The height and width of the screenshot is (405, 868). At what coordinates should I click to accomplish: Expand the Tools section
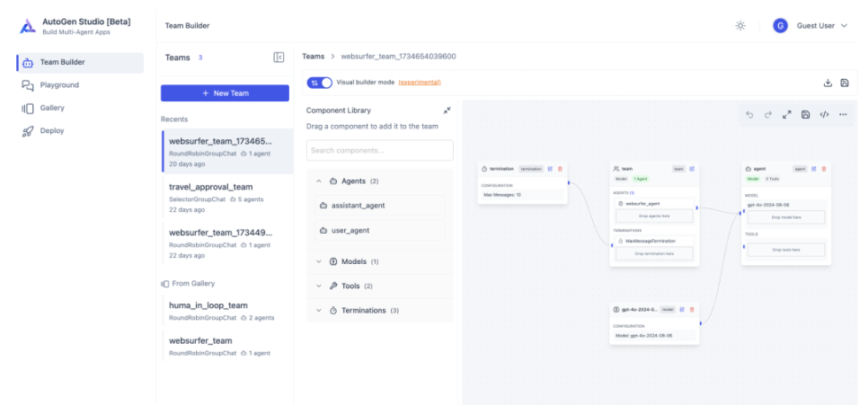(x=380, y=286)
